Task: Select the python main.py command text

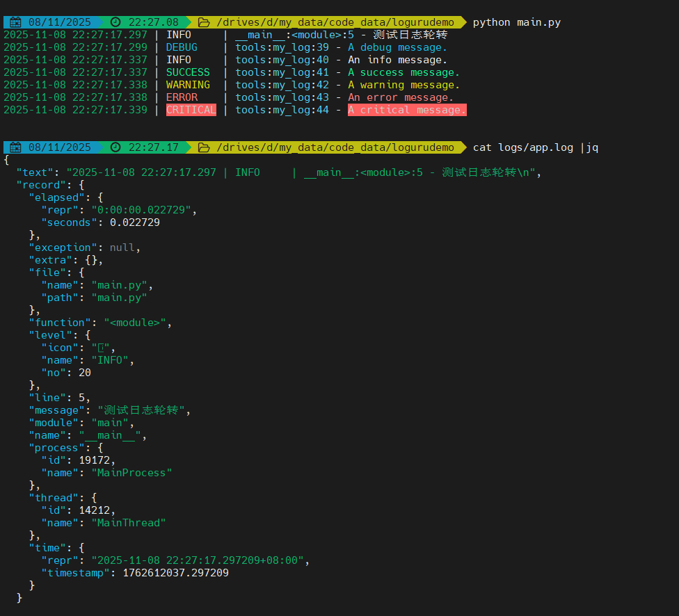Action: coord(518,22)
